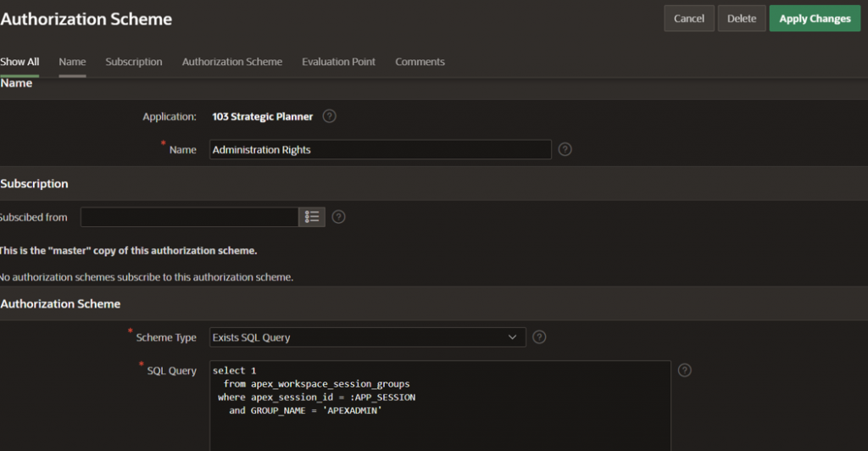Viewport: 868px width, 451px height.
Task: Click the 103 Strategic Planner application text
Action: click(262, 116)
